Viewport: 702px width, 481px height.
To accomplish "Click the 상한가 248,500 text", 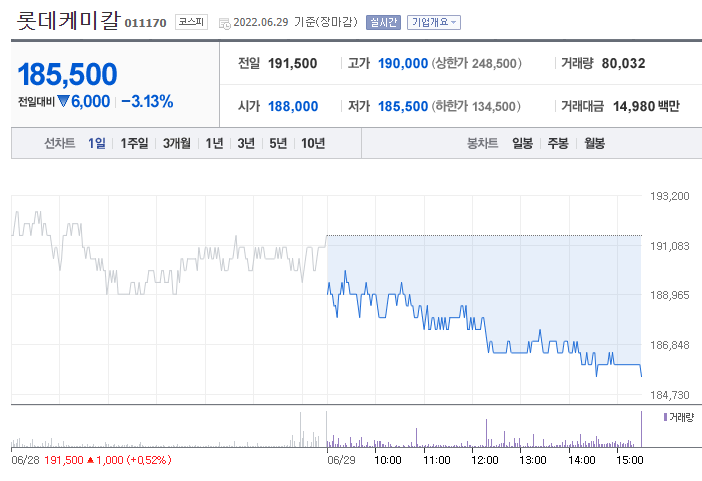I will [477, 64].
